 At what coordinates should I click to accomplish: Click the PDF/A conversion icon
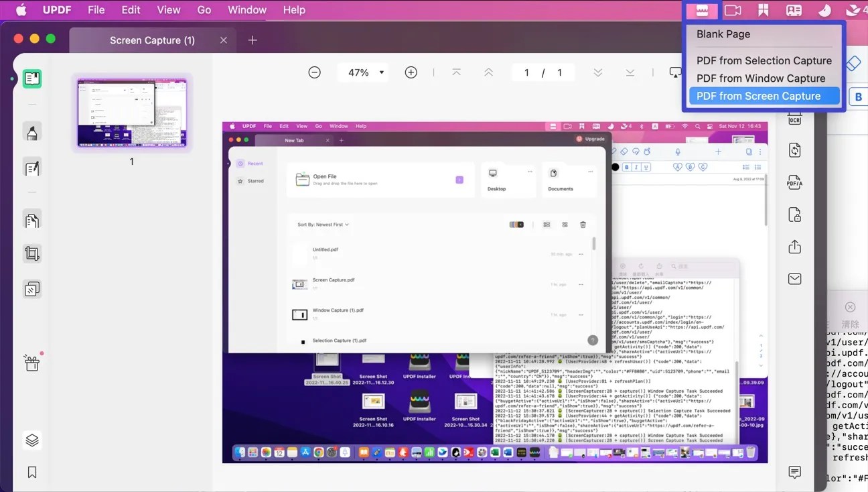click(x=794, y=182)
